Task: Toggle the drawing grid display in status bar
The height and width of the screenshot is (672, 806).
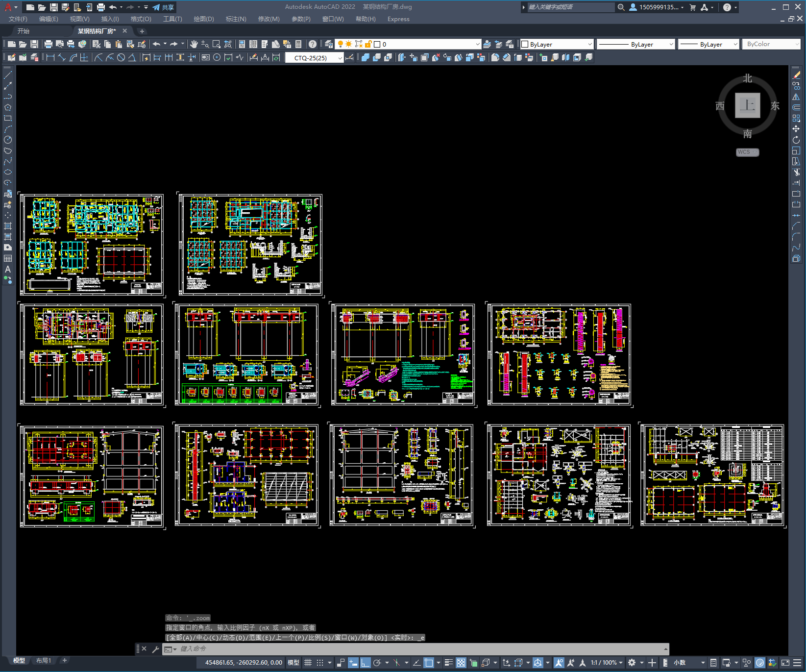Action: tap(308, 663)
